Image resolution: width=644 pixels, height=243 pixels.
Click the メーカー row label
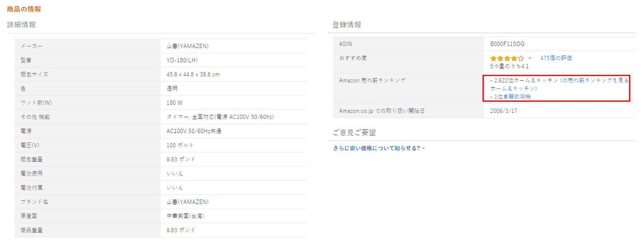pos(32,46)
